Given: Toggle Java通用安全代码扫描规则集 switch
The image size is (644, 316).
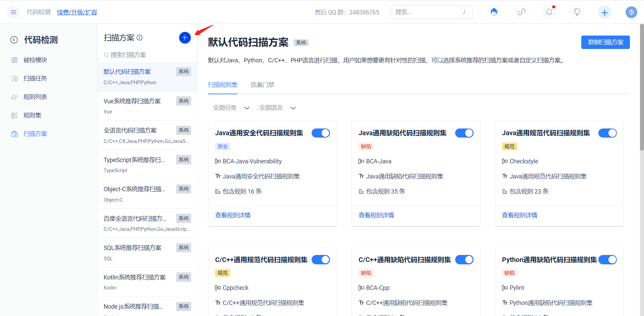Looking at the screenshot, I should click(x=321, y=133).
